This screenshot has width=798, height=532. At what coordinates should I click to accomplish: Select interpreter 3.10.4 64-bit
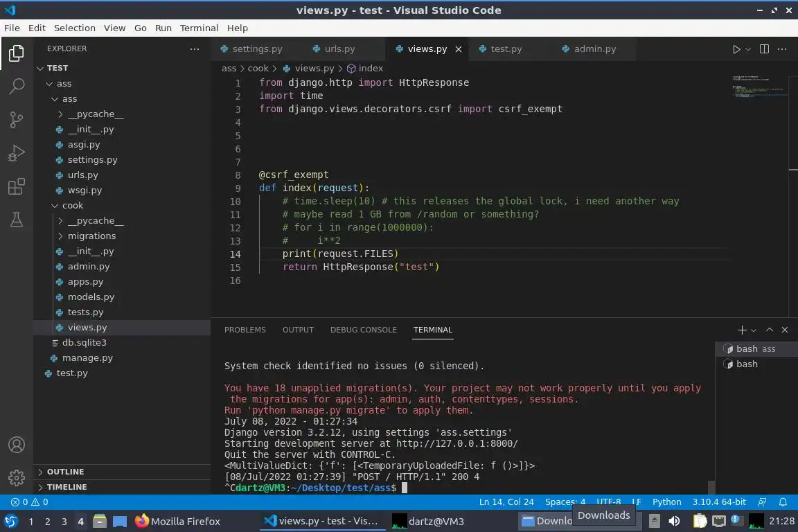click(x=718, y=502)
